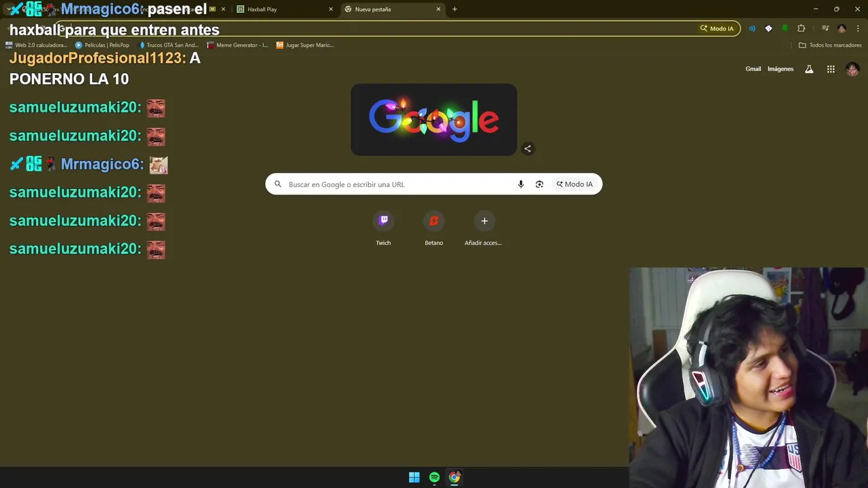Open the Google apps grid

[x=831, y=69]
